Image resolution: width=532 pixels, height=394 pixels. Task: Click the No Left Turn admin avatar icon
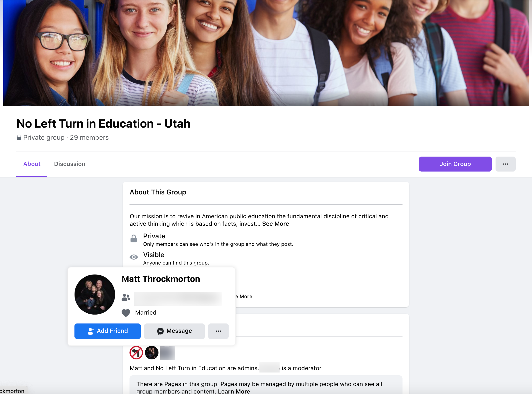(x=136, y=353)
